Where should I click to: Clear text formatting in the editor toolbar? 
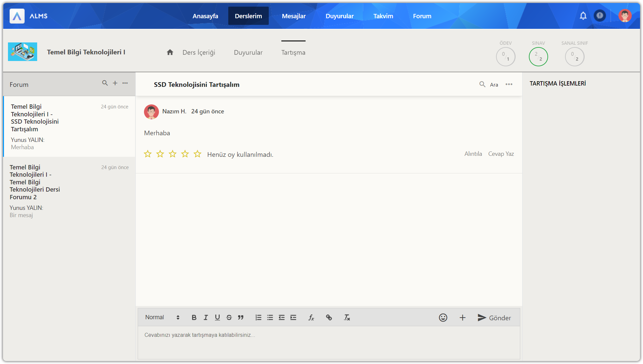347,318
